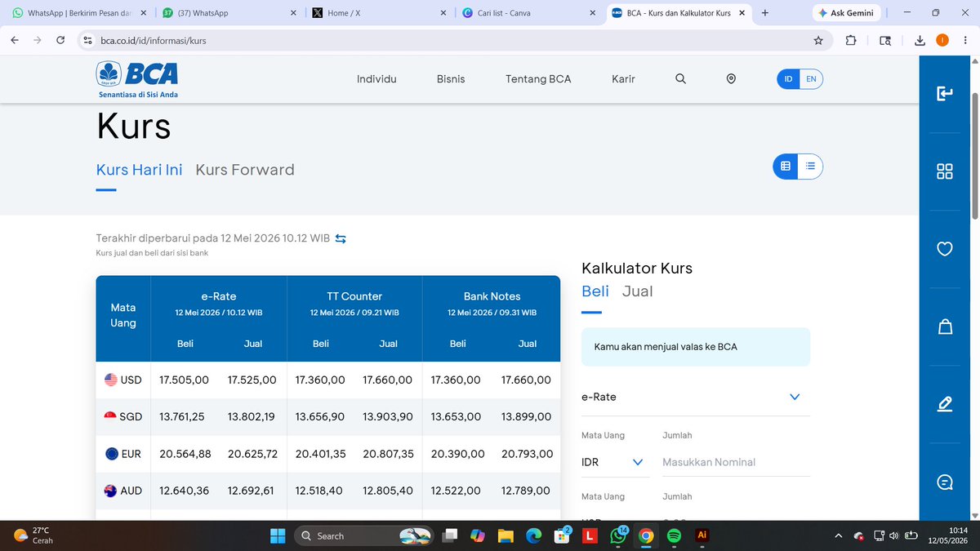Open Adobe Illustrator from taskbar
The width and height of the screenshot is (980, 551).
pyautogui.click(x=702, y=535)
